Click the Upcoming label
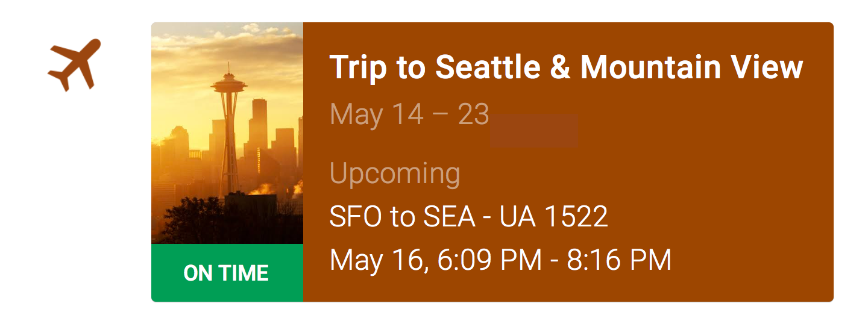868x327 pixels. click(x=395, y=173)
